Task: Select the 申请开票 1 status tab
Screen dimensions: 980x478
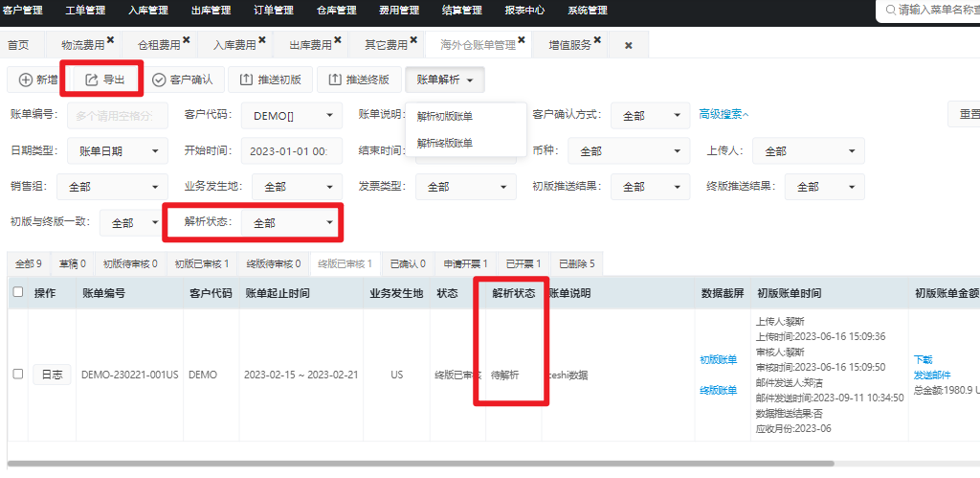Action: coord(466,264)
